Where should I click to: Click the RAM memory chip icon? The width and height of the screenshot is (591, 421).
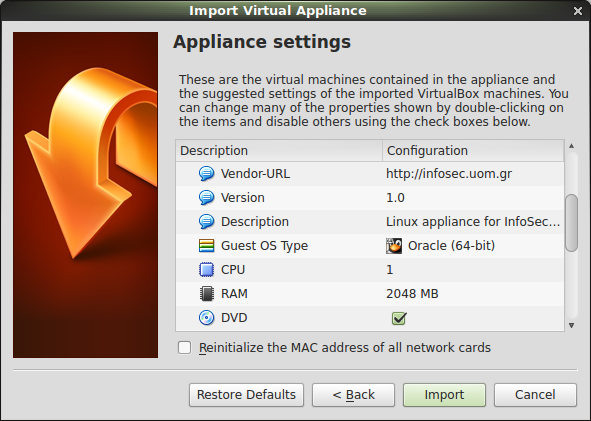click(x=206, y=294)
